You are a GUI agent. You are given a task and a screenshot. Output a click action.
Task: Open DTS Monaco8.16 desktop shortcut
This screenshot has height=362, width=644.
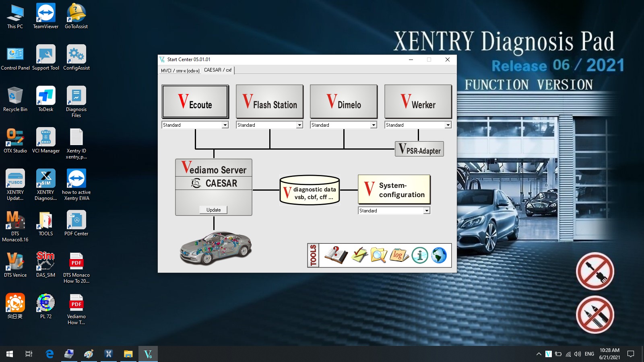(15, 226)
